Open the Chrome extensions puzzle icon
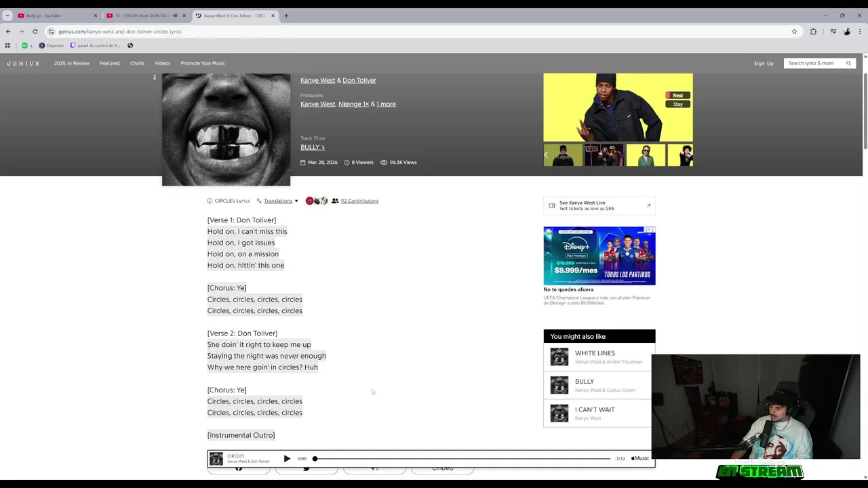The width and height of the screenshot is (868, 488). [813, 31]
